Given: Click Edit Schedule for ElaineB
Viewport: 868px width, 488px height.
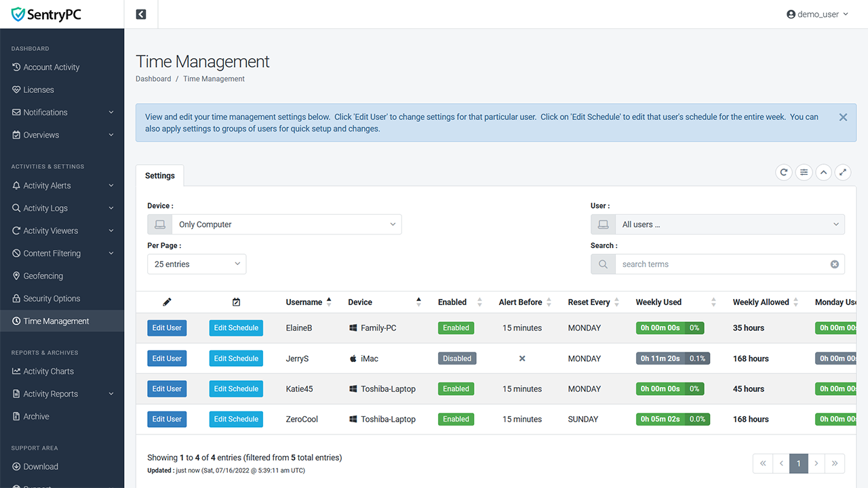Looking at the screenshot, I should coord(236,328).
